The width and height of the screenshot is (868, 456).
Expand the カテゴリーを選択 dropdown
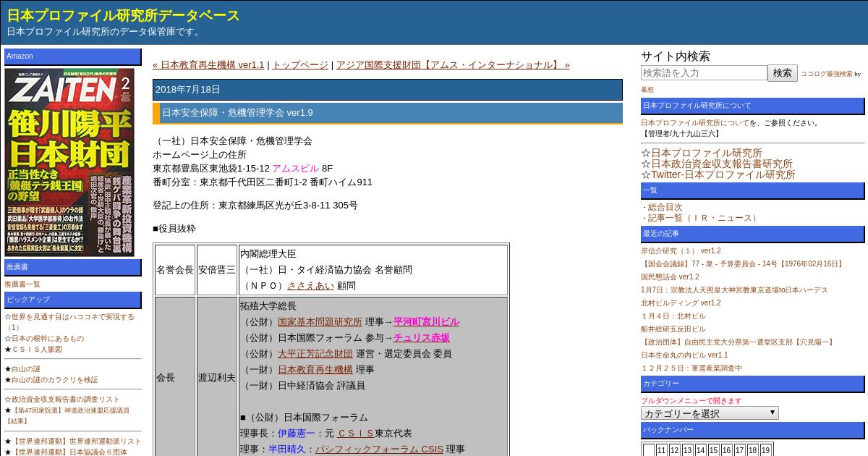[x=710, y=413]
